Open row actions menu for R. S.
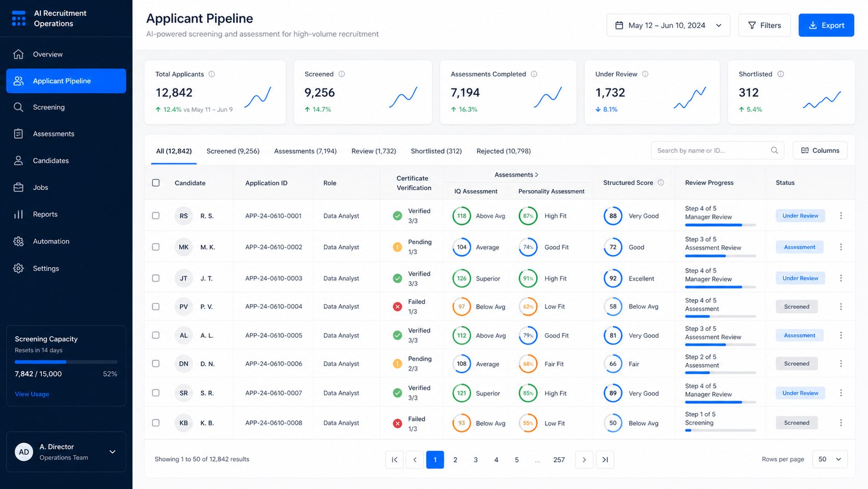The height and width of the screenshot is (489, 868). coord(841,216)
